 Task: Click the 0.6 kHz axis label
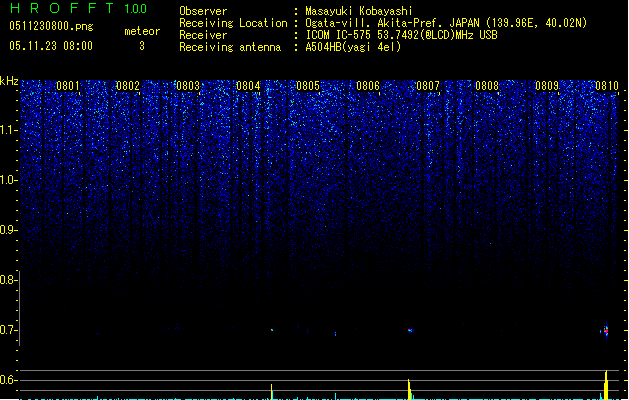pyautogui.click(x=8, y=380)
